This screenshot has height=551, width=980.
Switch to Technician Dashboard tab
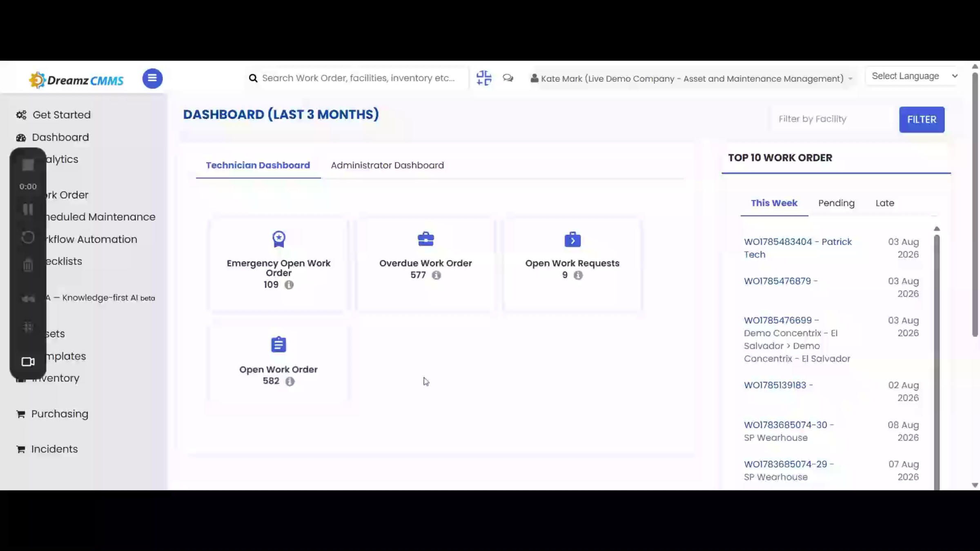coord(258,165)
